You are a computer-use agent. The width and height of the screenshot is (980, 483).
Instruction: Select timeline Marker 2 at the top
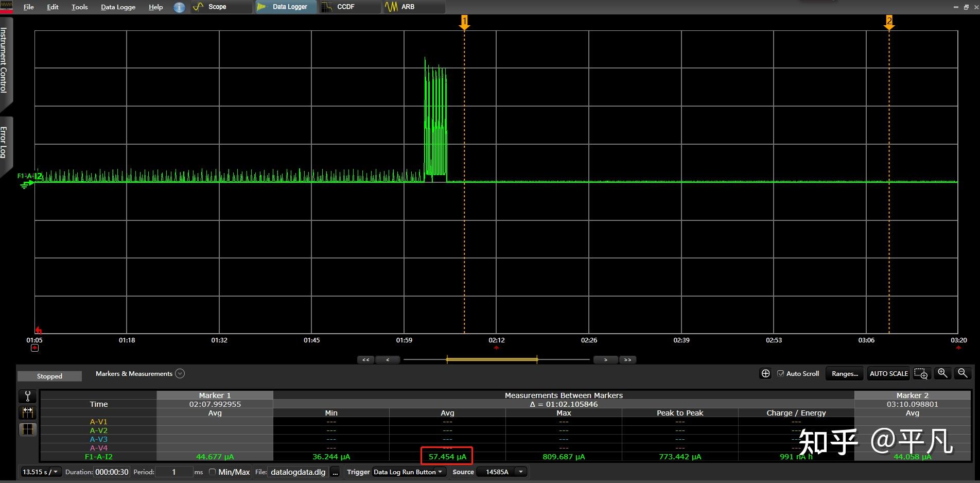890,21
